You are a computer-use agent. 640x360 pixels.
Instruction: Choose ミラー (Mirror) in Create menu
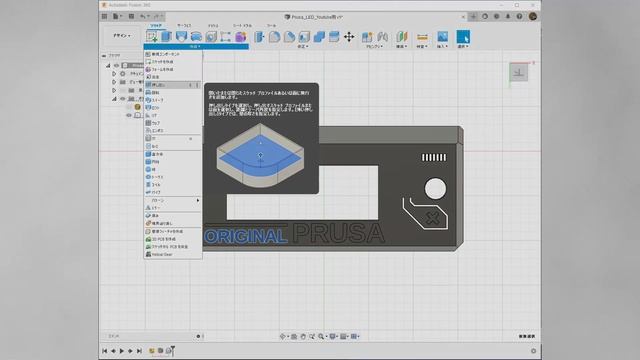coord(173,208)
